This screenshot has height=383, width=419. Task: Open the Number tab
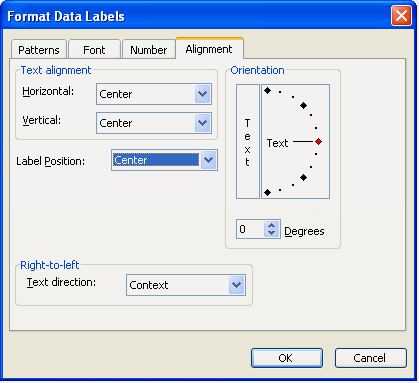tap(148, 50)
